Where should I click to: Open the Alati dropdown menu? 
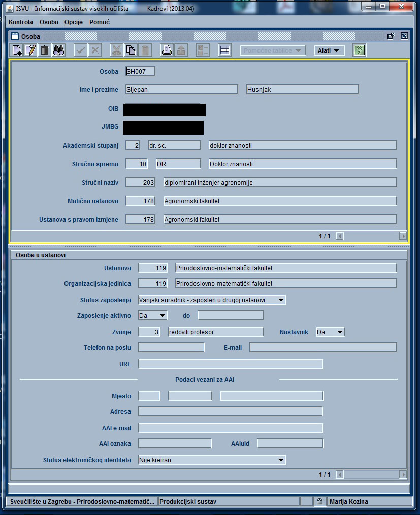coord(329,50)
